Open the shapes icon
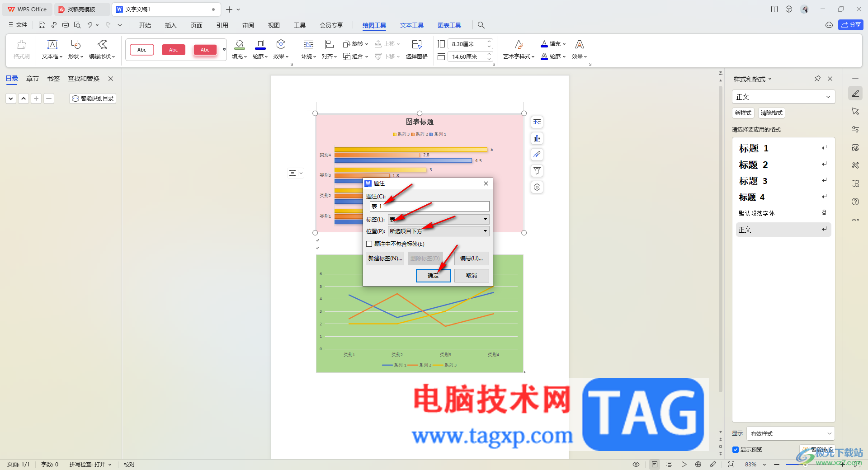This screenshot has height=470, width=868. (75, 44)
